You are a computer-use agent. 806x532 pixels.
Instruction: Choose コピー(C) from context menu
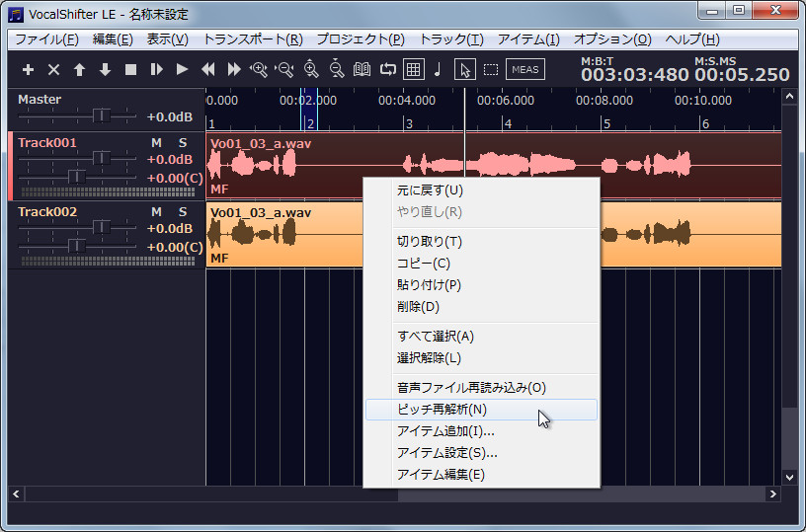click(482, 264)
